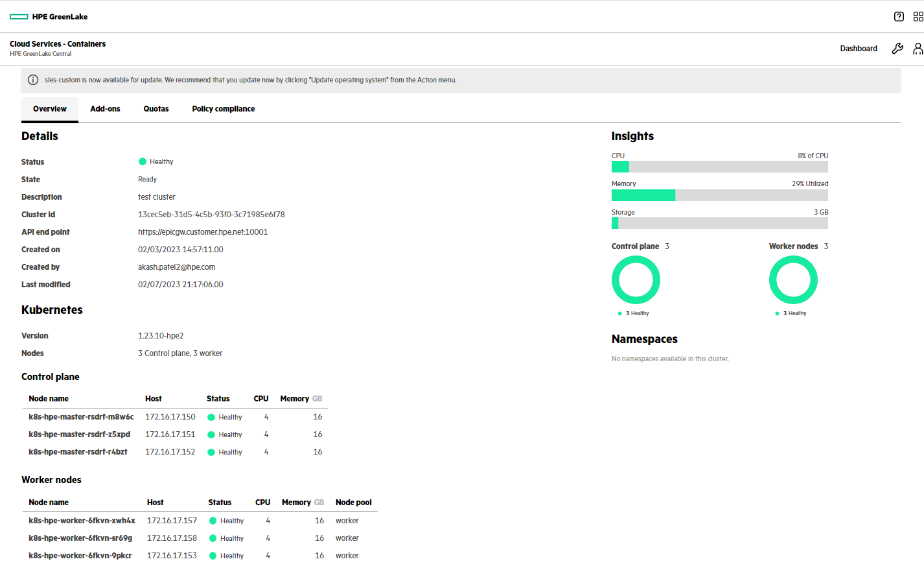Click status dot for k8s-hpe-worker-6fkvn-9pkcr
Viewport: 924px width, 581px height.
coord(213,556)
